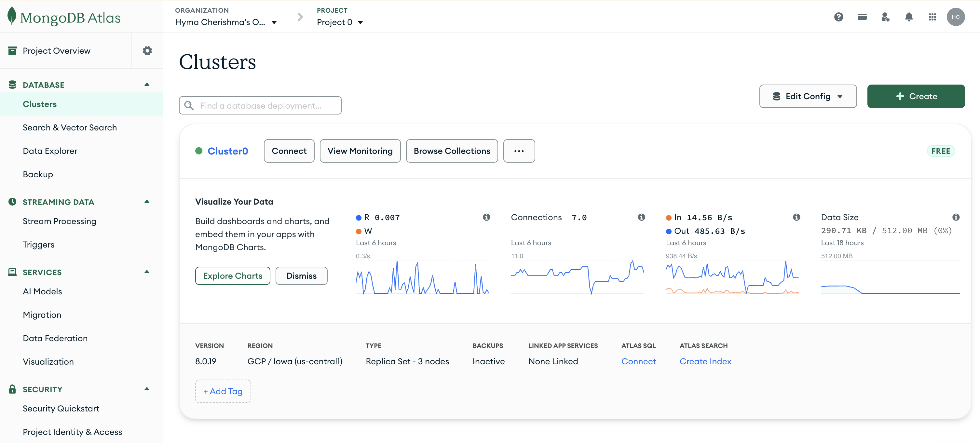Click the Create Index link
Screen dimensions: 980x443
705,361
